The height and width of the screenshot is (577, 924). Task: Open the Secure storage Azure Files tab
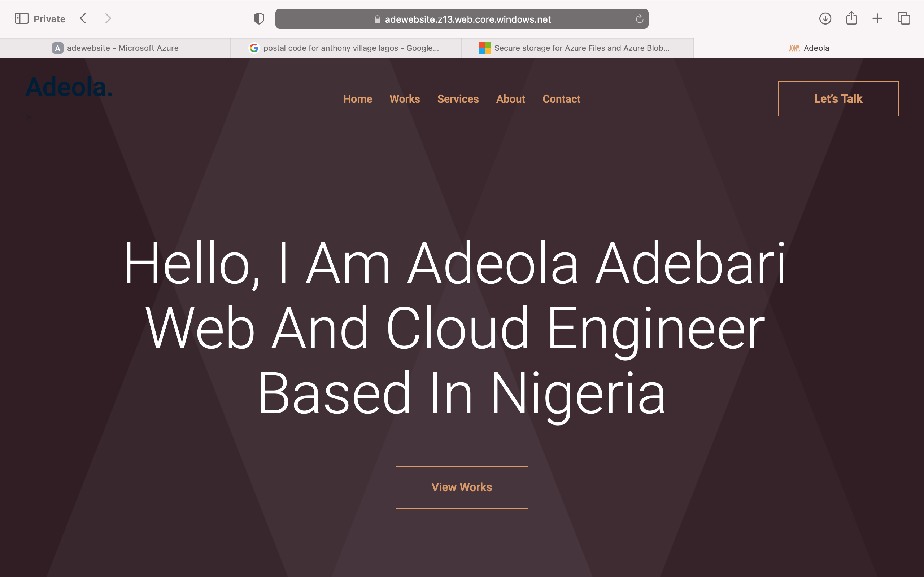[577, 48]
